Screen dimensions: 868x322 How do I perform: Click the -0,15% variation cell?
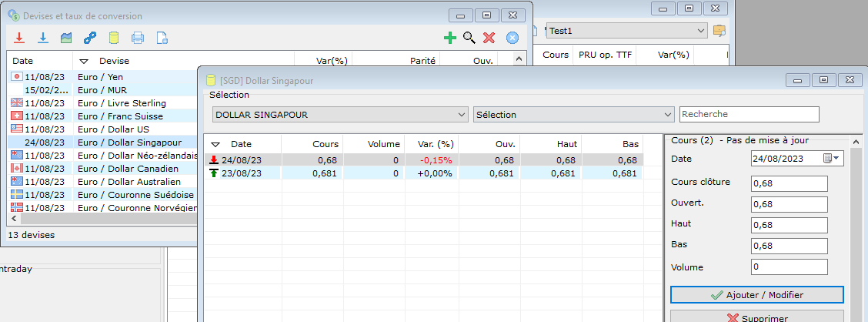(x=436, y=160)
